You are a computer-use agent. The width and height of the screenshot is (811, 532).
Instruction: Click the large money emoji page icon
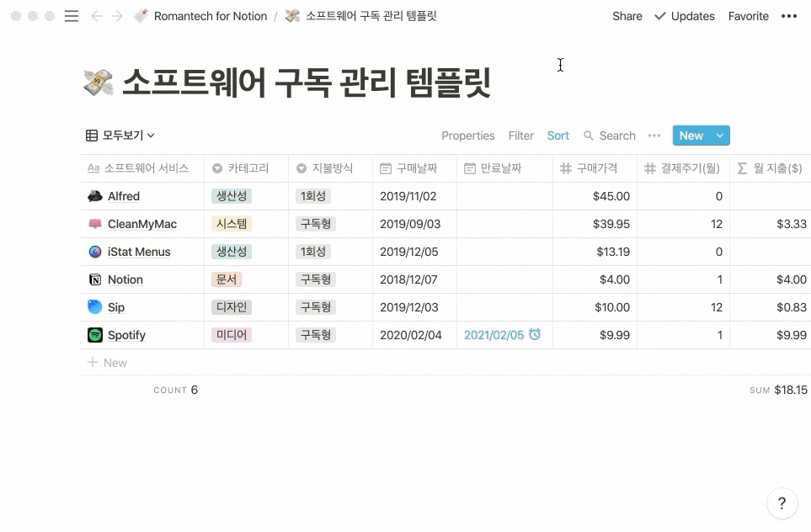click(98, 82)
